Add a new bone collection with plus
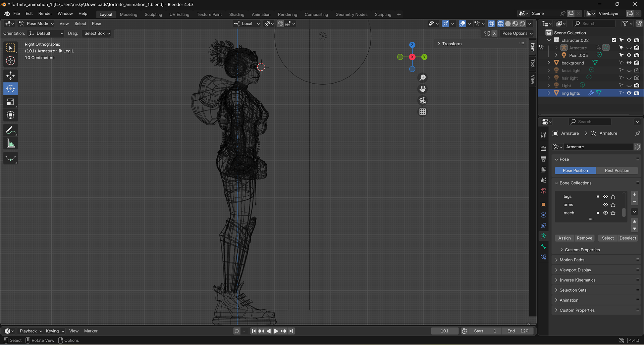The width and height of the screenshot is (644, 345). tap(634, 194)
